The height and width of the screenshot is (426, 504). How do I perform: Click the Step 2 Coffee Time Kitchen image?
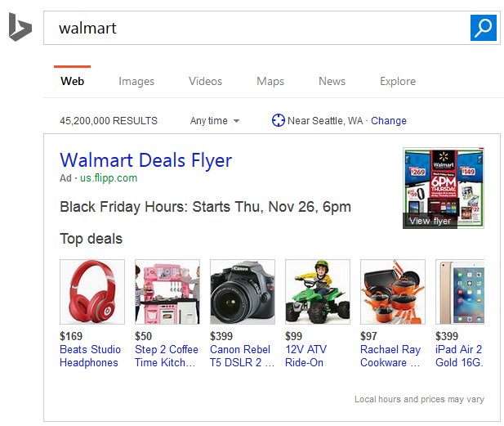(x=167, y=292)
